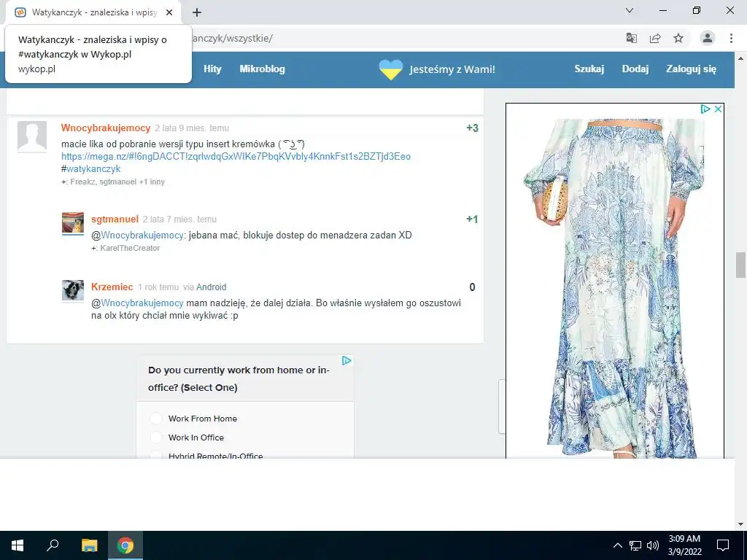The image size is (747, 560).
Task: Bookmark this page with star icon
Action: point(678,38)
